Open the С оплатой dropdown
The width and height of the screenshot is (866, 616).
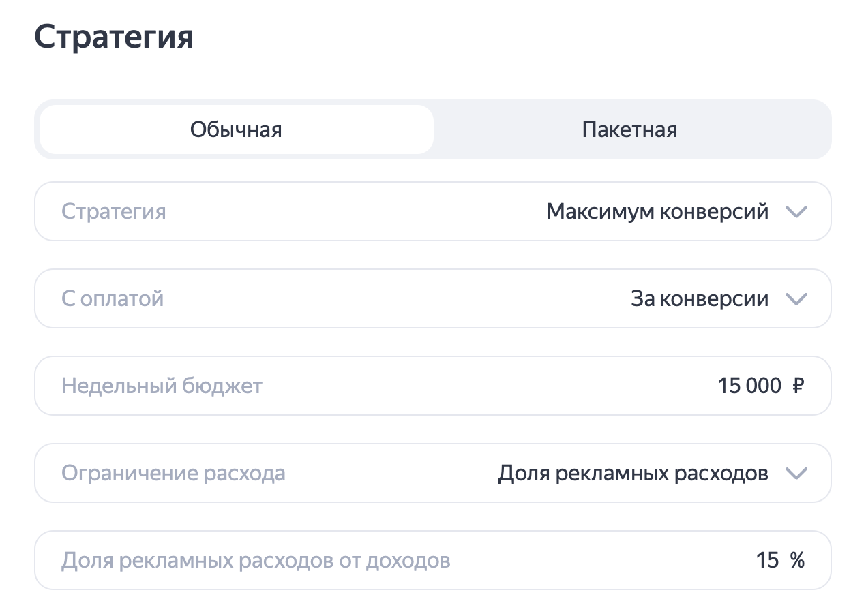(432, 298)
